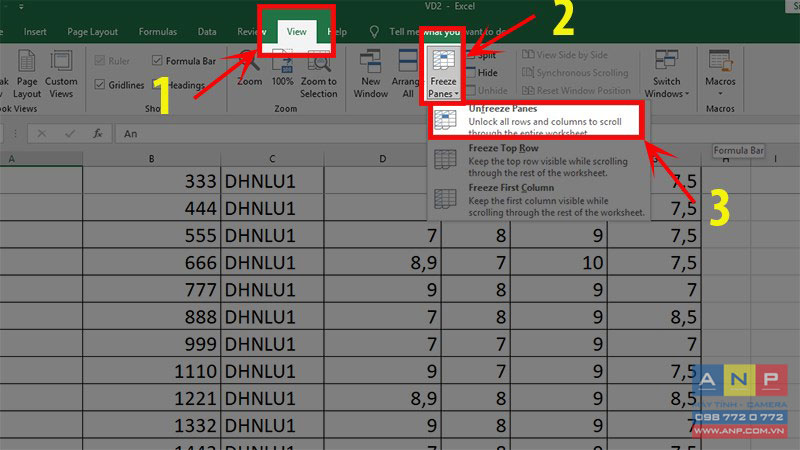This screenshot has width=800, height=450.
Task: Click cell containing 1221
Action: coord(152,398)
